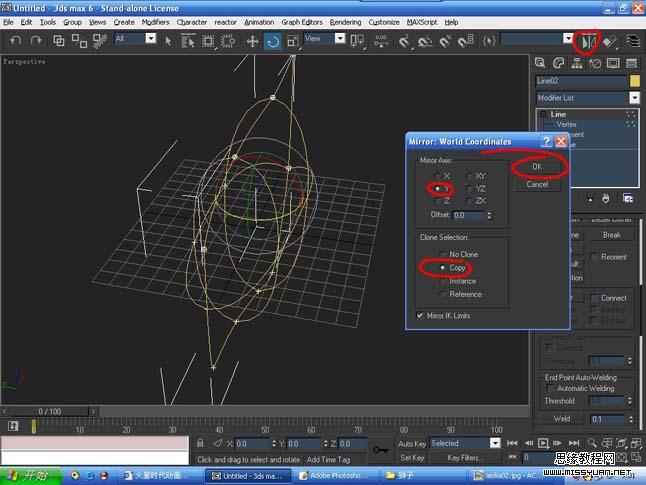Activate the Select and Scale tool
Image resolution: width=646 pixels, height=485 pixels.
293,41
